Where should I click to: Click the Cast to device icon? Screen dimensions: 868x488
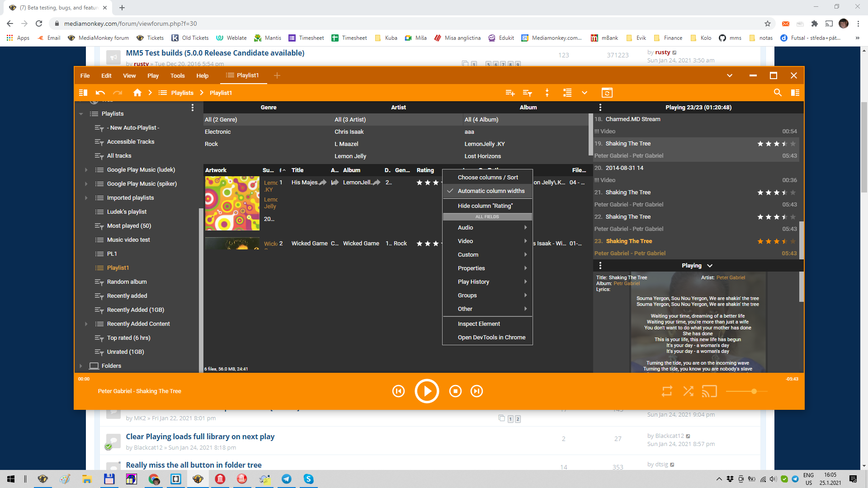[709, 391]
